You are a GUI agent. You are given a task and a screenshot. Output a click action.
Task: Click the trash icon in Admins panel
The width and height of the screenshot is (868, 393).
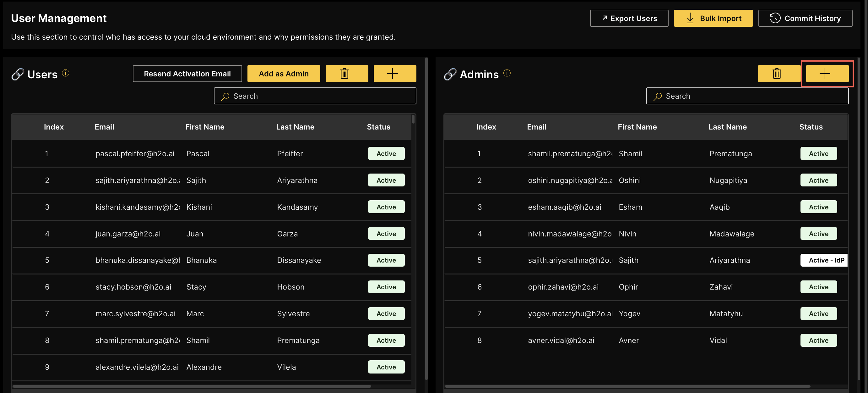(779, 74)
